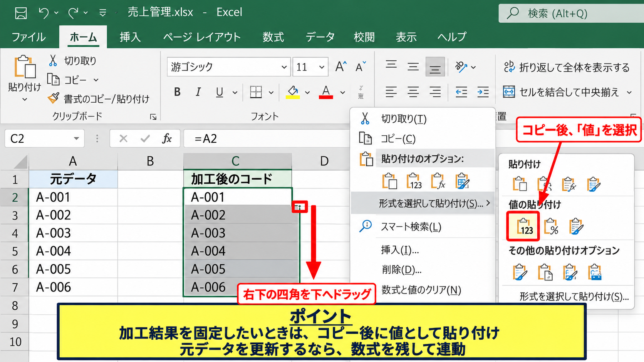Select the 値 (123) paste values icon
644x362 pixels.
[x=524, y=226]
